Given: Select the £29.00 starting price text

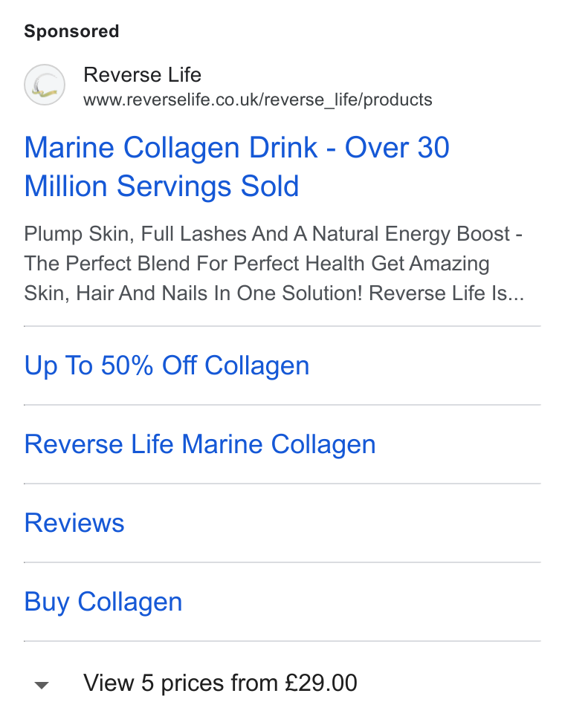Looking at the screenshot, I should tap(321, 683).
